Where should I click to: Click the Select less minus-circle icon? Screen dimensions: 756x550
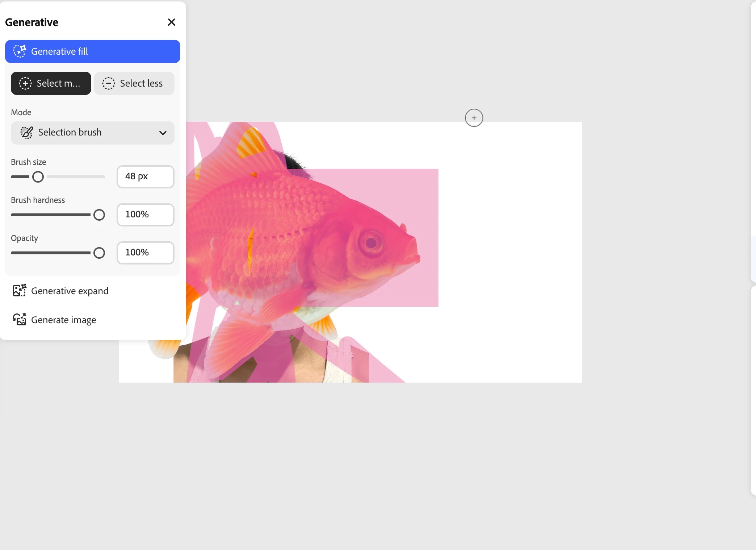pyautogui.click(x=108, y=83)
